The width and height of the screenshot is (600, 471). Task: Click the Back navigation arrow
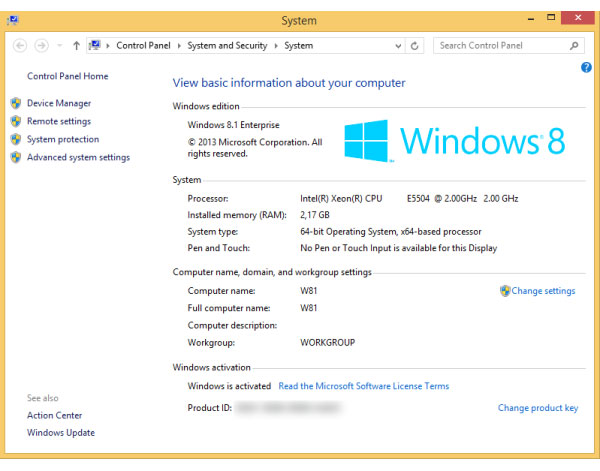(x=20, y=46)
